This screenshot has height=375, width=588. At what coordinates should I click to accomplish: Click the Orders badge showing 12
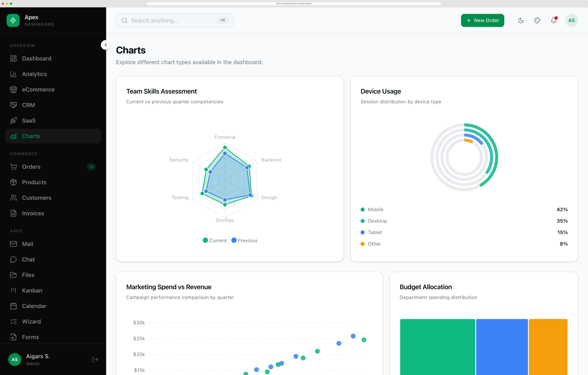tap(91, 167)
